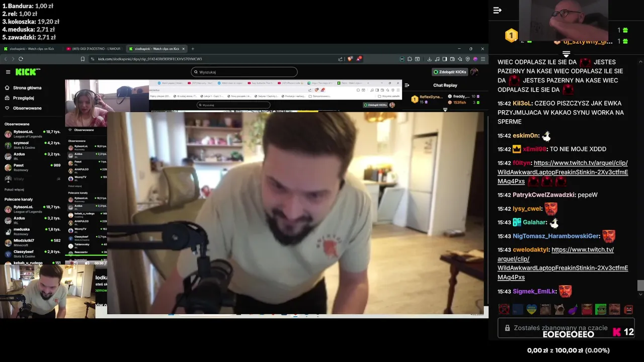This screenshot has height=362, width=644.
Task: Click the browser address bar URL
Action: tap(150, 59)
